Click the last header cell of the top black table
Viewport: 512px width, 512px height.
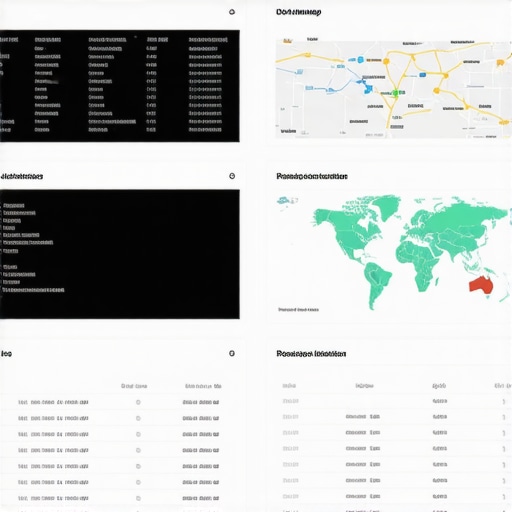coord(208,40)
